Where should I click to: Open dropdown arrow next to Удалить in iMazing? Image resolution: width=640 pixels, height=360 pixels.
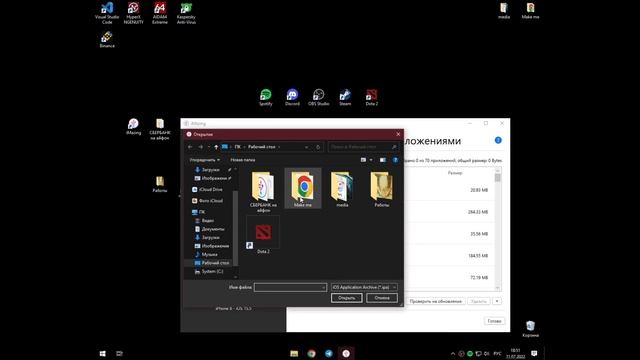click(497, 301)
